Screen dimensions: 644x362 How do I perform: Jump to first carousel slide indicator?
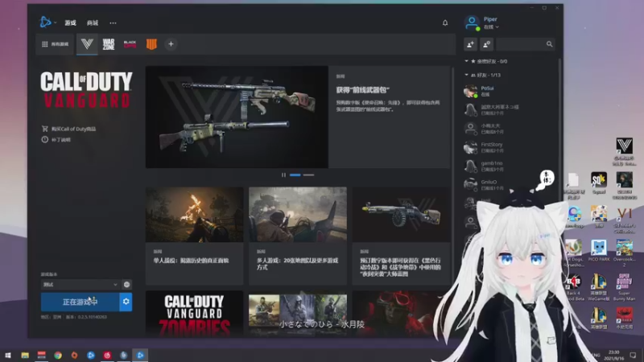tap(295, 175)
